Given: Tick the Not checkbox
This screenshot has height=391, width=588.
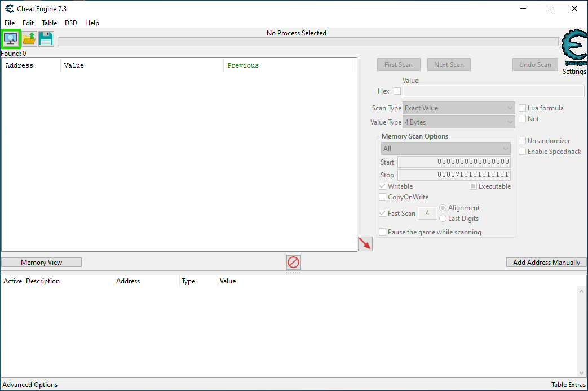Looking at the screenshot, I should [x=523, y=119].
